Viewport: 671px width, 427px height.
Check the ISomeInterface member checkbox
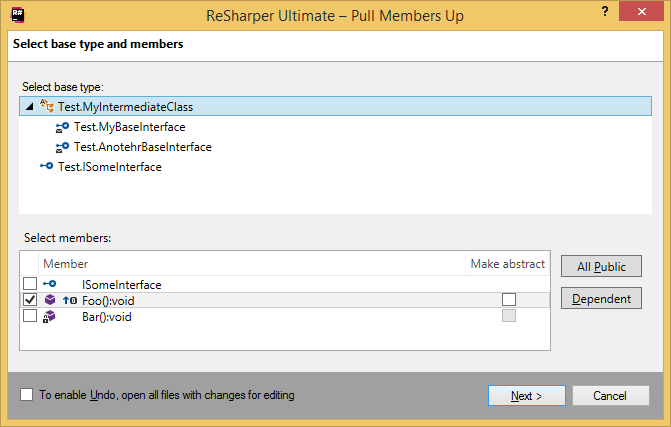[x=30, y=284]
